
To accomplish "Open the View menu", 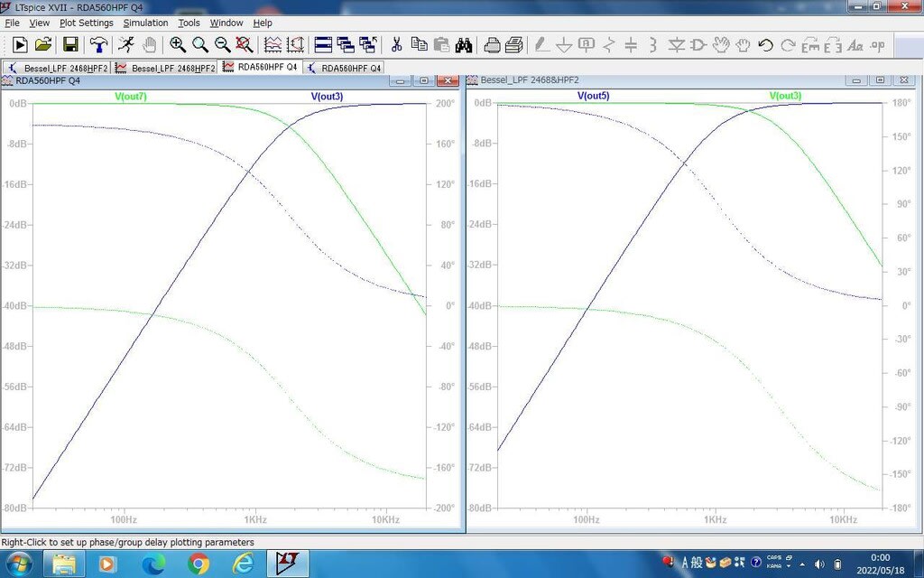I will [40, 23].
